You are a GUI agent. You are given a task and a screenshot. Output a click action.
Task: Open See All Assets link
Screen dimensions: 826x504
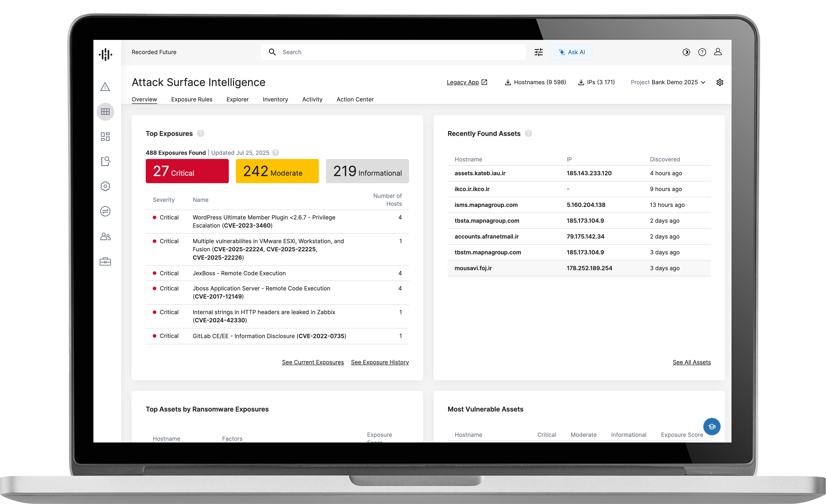(x=692, y=362)
